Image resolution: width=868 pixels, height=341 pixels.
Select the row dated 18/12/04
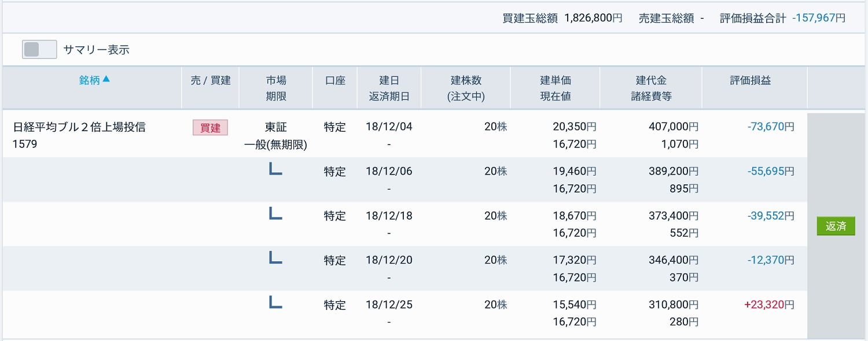[x=389, y=127]
